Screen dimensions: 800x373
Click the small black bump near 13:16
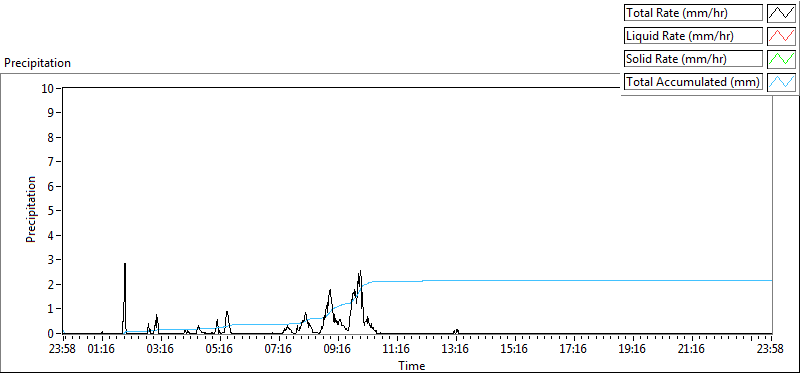pyautogui.click(x=456, y=331)
